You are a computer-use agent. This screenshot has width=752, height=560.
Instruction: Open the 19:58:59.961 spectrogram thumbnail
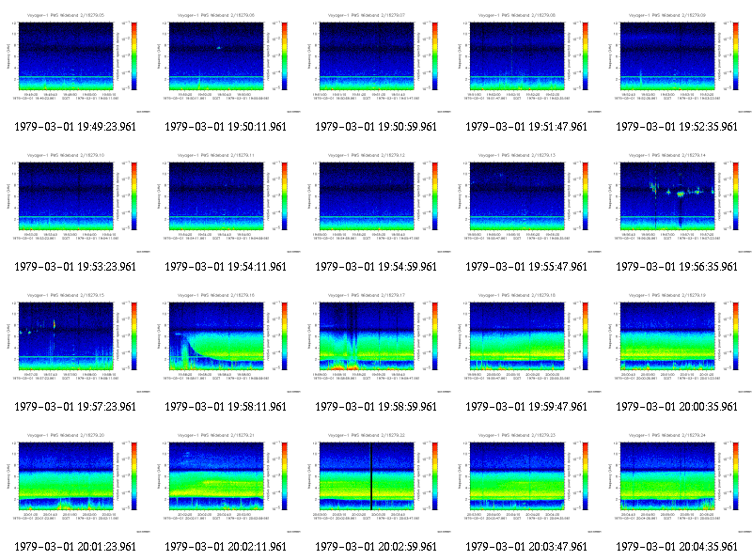tap(376, 340)
